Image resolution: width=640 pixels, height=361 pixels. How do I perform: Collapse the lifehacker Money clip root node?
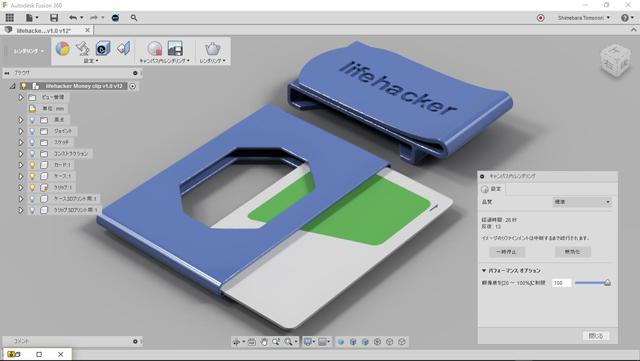[x=12, y=86]
